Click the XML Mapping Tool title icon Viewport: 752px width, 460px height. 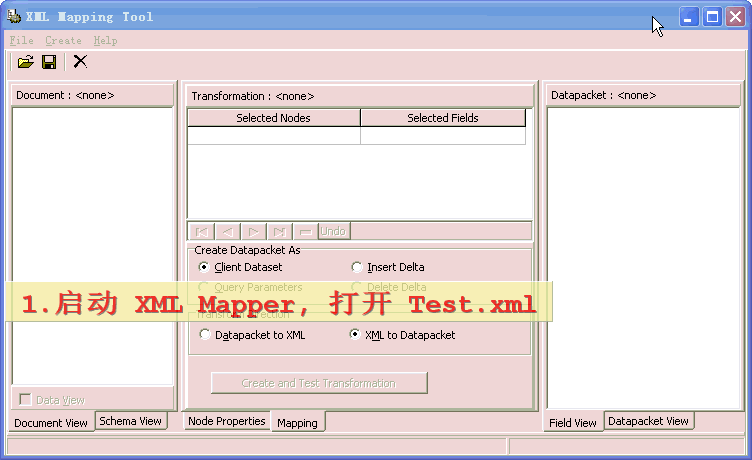tap(14, 16)
